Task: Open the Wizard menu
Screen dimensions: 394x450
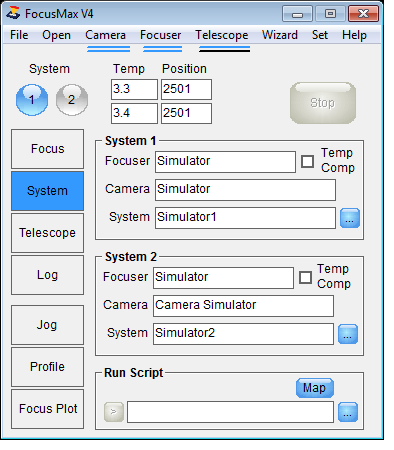Action: click(x=280, y=35)
